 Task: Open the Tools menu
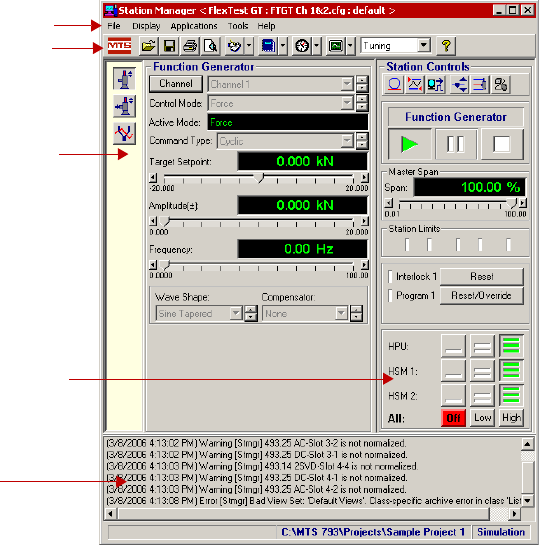tap(238, 26)
